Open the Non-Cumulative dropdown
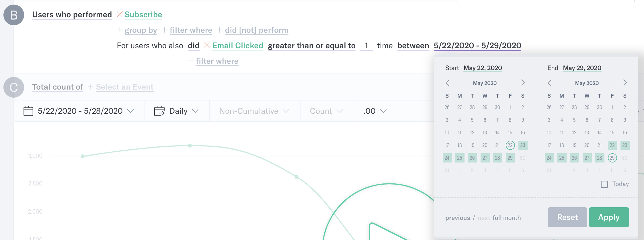Viewport: 644px width, 240px height. 254,111
